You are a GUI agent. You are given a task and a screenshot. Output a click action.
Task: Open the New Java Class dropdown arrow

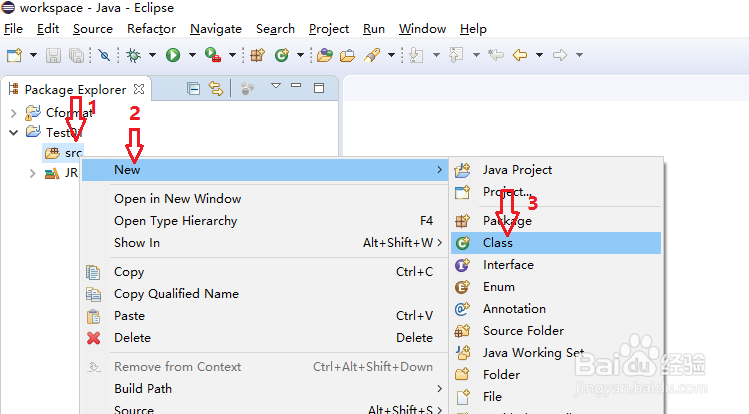point(300,55)
